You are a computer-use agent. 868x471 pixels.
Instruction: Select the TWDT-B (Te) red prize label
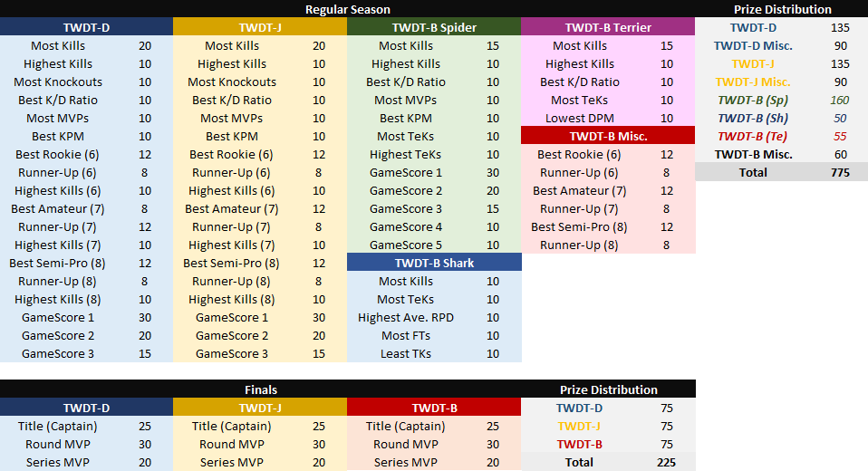point(753,136)
